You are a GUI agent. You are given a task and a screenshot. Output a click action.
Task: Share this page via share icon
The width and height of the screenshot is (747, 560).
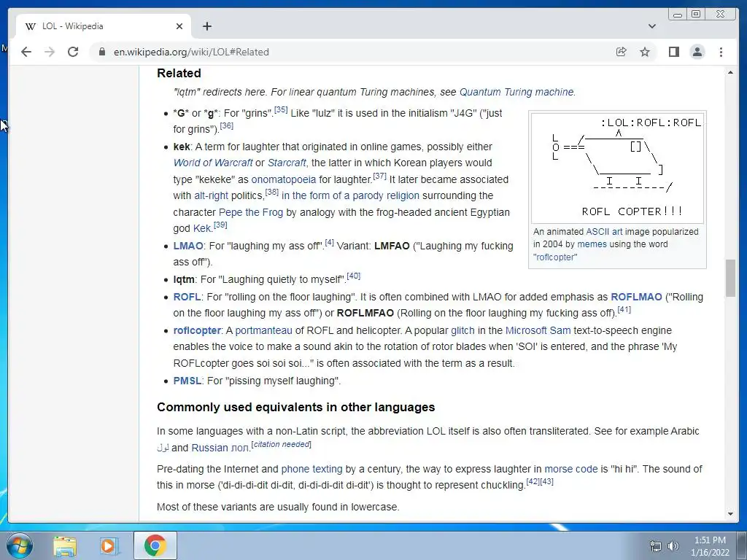(x=621, y=52)
